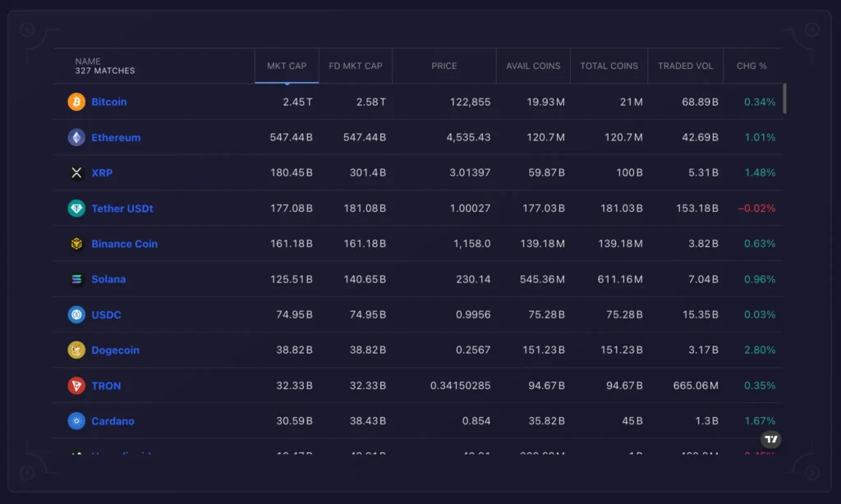Click the Dogecoin logo icon
Image resolution: width=841 pixels, height=504 pixels.
(x=76, y=350)
